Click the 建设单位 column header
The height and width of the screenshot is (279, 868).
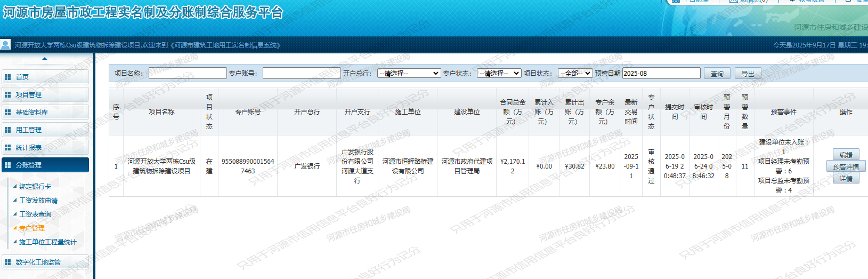click(467, 112)
